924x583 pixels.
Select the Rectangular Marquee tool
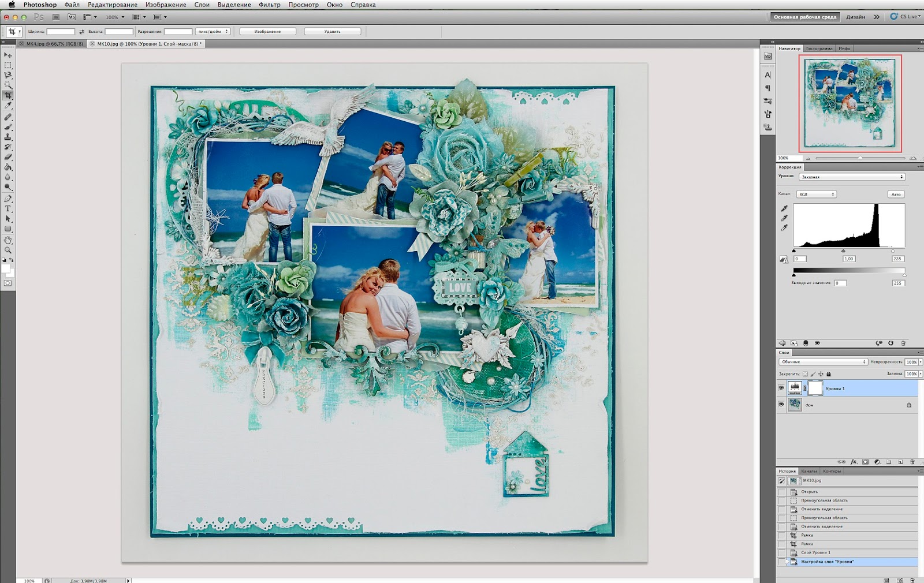(8, 65)
